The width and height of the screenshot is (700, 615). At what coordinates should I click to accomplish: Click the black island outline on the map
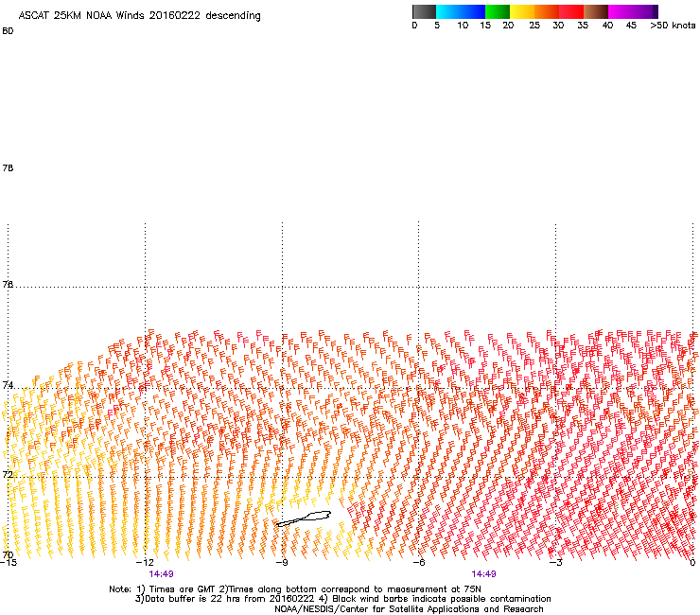[x=304, y=518]
